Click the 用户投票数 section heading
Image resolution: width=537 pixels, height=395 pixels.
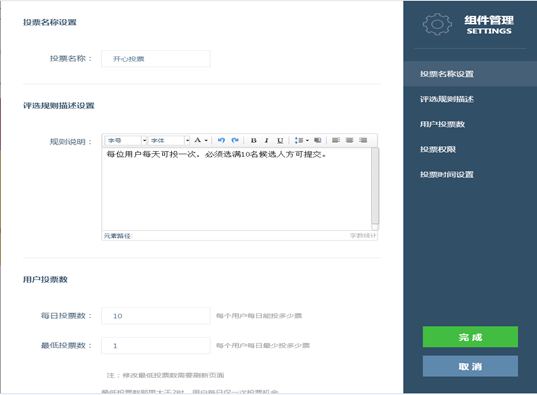(45, 279)
